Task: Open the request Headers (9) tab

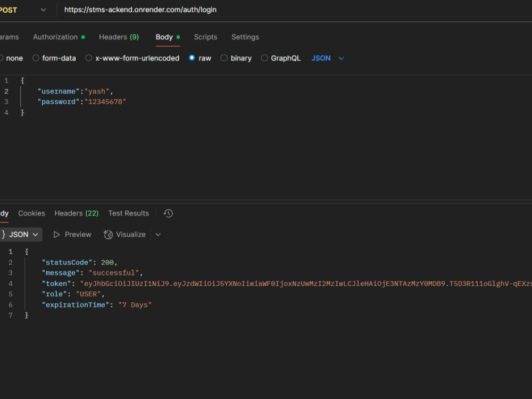Action: click(x=119, y=37)
